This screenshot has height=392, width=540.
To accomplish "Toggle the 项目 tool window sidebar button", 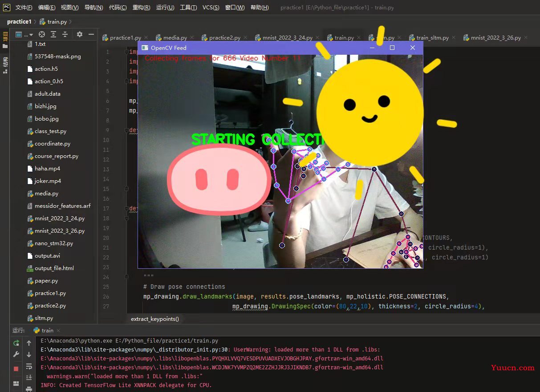I will 5,40.
